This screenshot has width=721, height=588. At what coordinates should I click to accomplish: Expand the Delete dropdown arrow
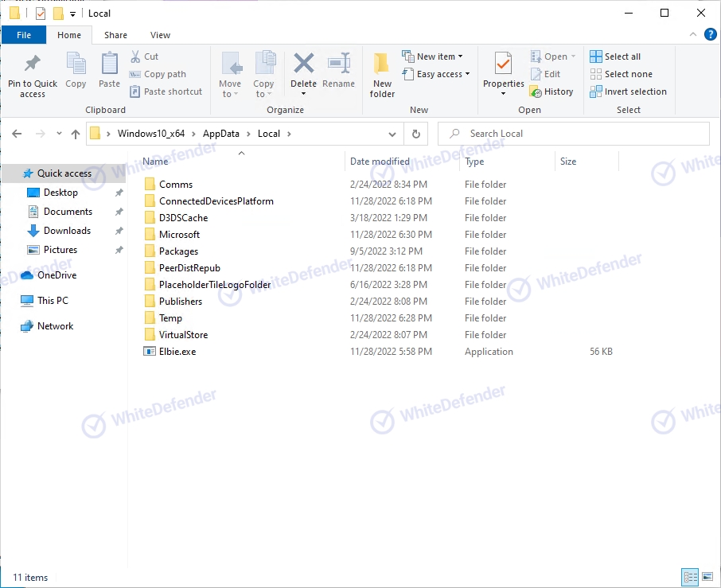coord(303,94)
